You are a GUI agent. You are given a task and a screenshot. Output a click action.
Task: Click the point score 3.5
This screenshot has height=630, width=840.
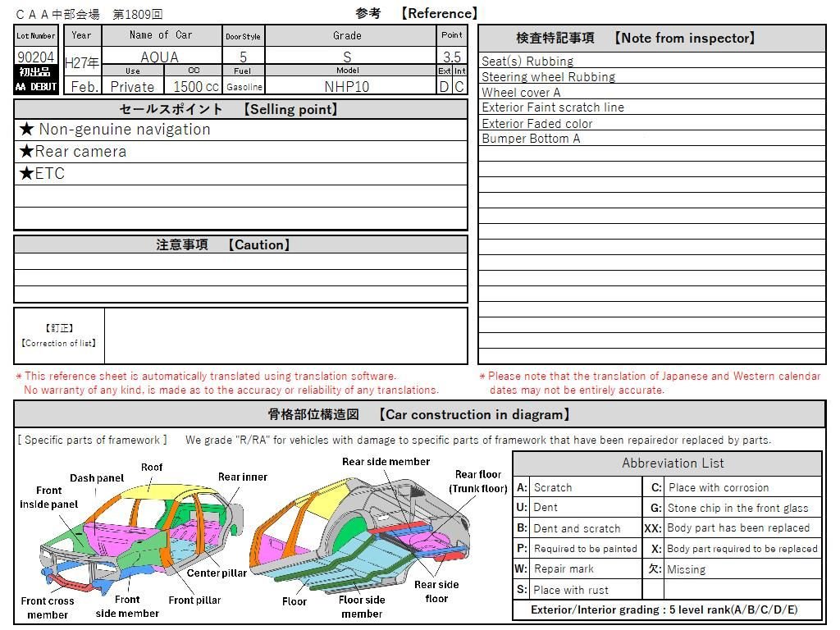coord(451,57)
